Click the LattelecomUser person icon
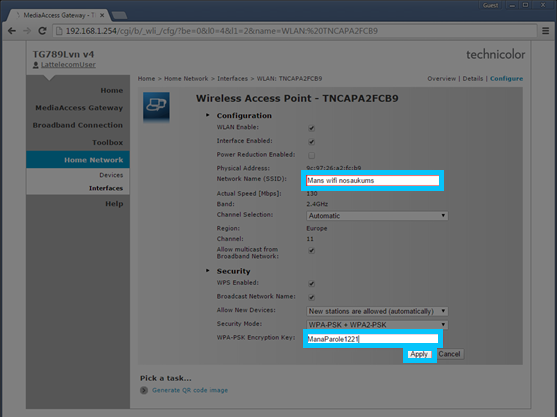The width and height of the screenshot is (559, 417). click(x=36, y=65)
